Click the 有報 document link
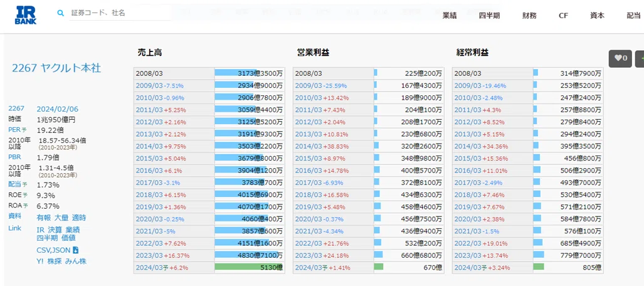644x286 pixels. coord(43,218)
